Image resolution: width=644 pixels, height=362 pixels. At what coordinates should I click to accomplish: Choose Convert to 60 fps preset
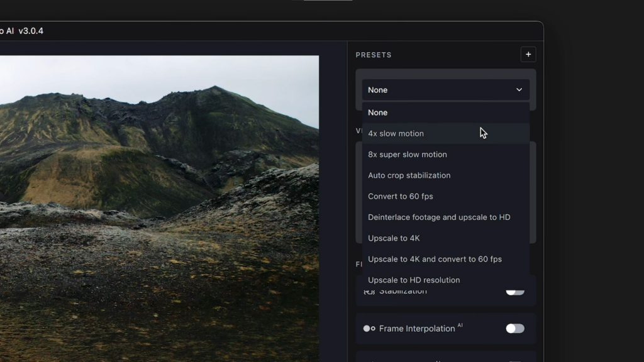click(x=446, y=196)
